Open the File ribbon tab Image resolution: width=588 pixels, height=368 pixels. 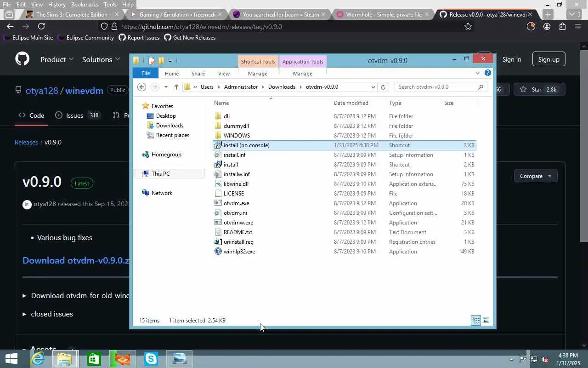pos(145,73)
